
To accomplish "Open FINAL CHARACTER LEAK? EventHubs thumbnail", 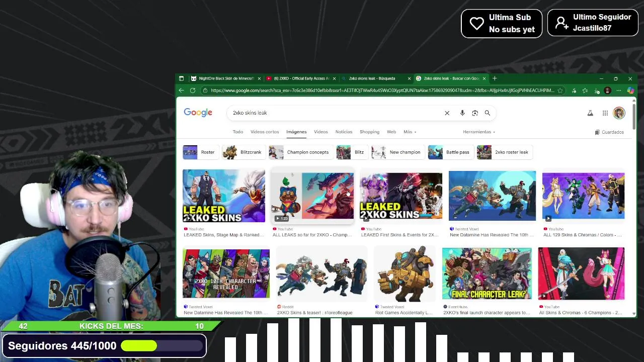I will (x=487, y=274).
